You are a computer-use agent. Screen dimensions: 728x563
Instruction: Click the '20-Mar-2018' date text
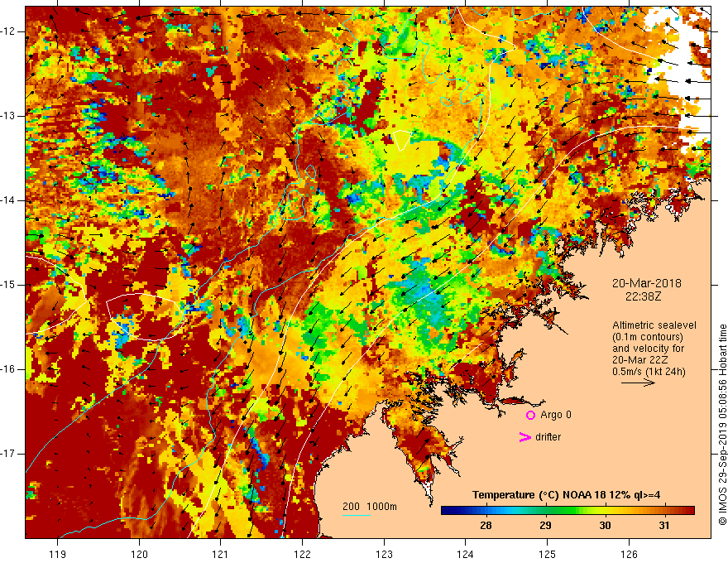point(646,283)
